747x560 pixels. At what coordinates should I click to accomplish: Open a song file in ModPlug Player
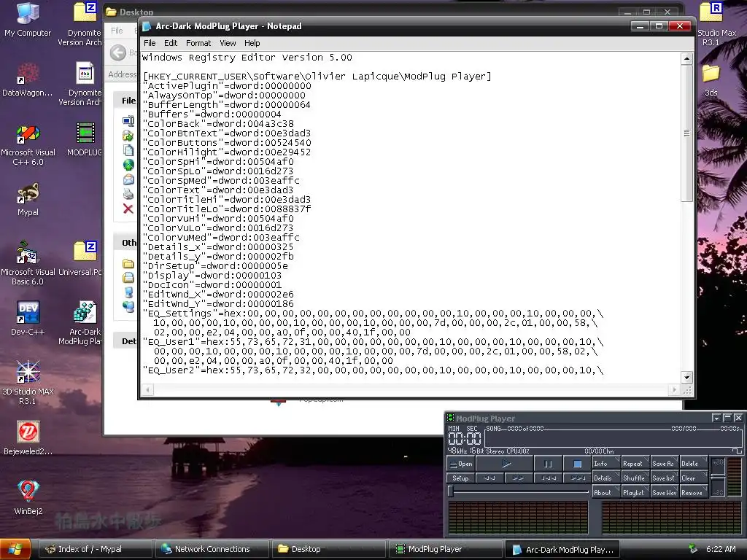coord(461,463)
